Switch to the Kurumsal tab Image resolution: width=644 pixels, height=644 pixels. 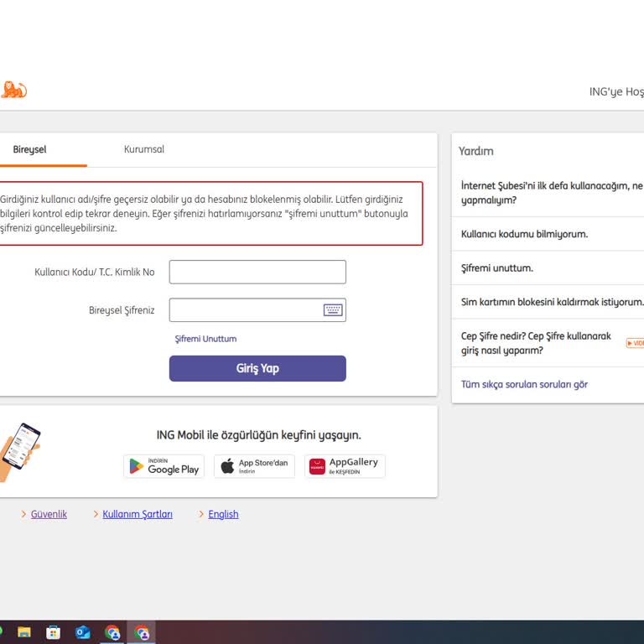tap(143, 149)
